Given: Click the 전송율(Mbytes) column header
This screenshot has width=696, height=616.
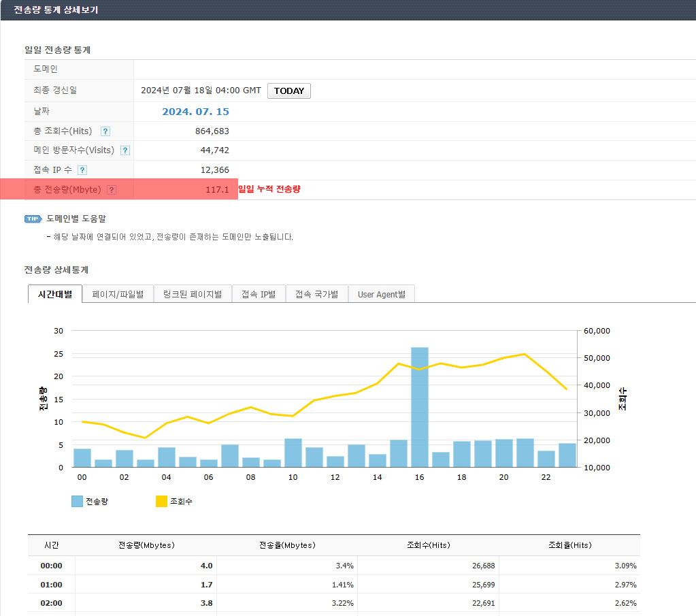Looking at the screenshot, I should 287,545.
